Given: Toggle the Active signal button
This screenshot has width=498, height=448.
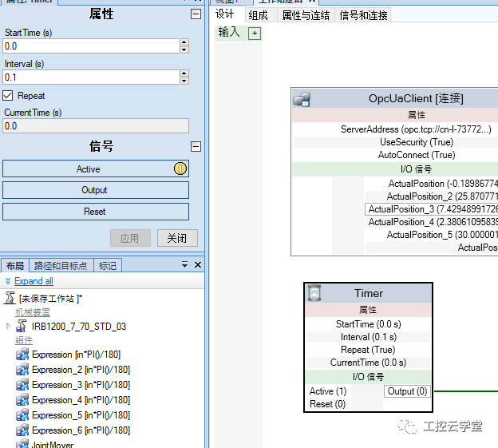Looking at the screenshot, I should (96, 168).
